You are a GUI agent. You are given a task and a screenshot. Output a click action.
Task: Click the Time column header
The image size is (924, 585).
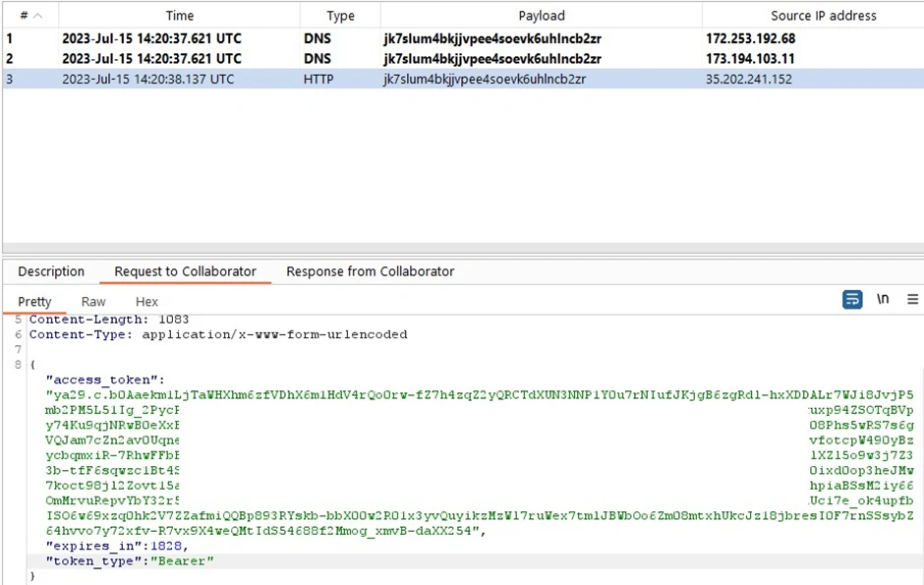(x=179, y=15)
